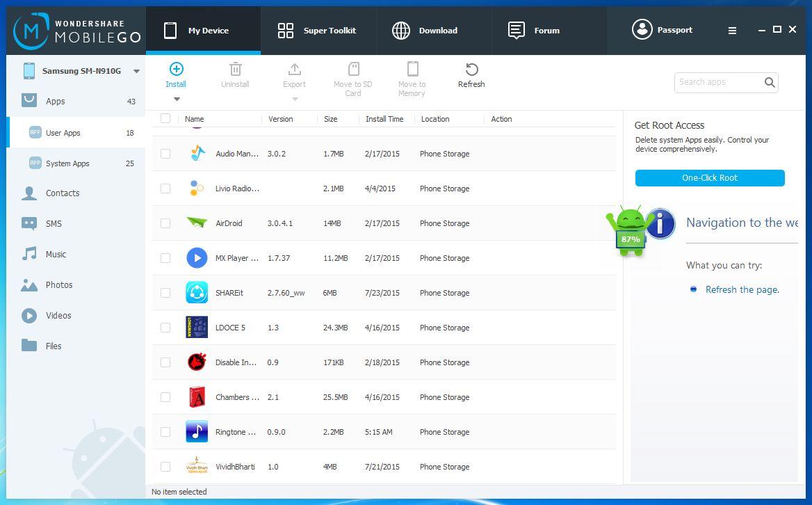Sort by the Name column header
This screenshot has width=812, height=505.
tap(194, 119)
